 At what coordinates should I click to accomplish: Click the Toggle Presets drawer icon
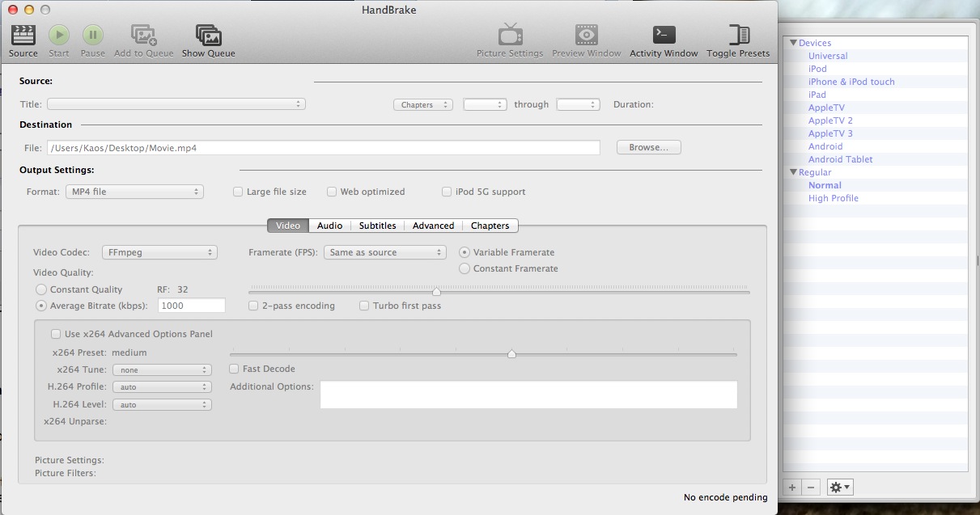click(738, 35)
